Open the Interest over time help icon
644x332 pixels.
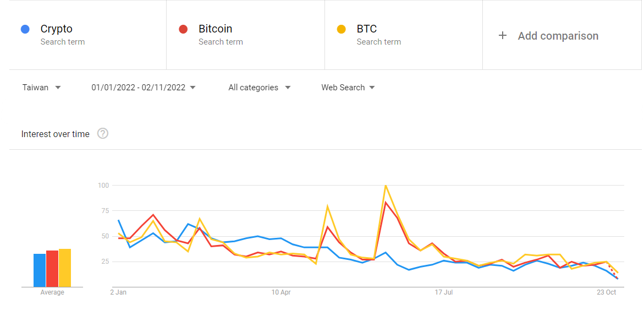[103, 134]
